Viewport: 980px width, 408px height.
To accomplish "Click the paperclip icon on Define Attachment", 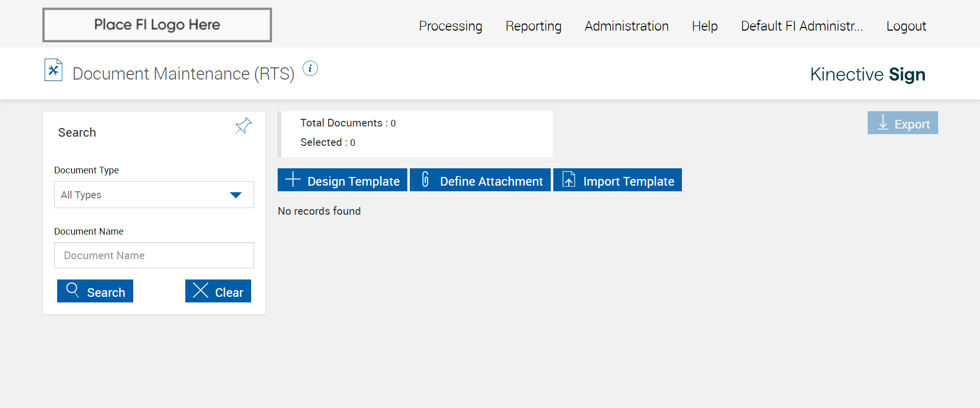I will coord(425,180).
